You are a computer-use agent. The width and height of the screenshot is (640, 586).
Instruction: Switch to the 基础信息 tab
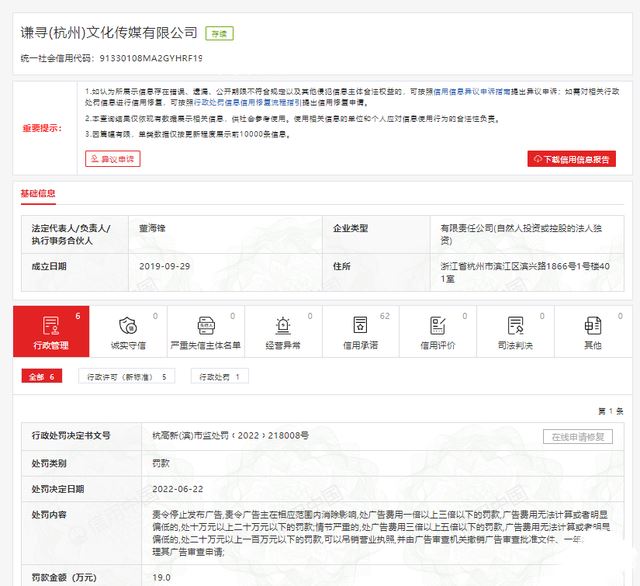[x=38, y=193]
